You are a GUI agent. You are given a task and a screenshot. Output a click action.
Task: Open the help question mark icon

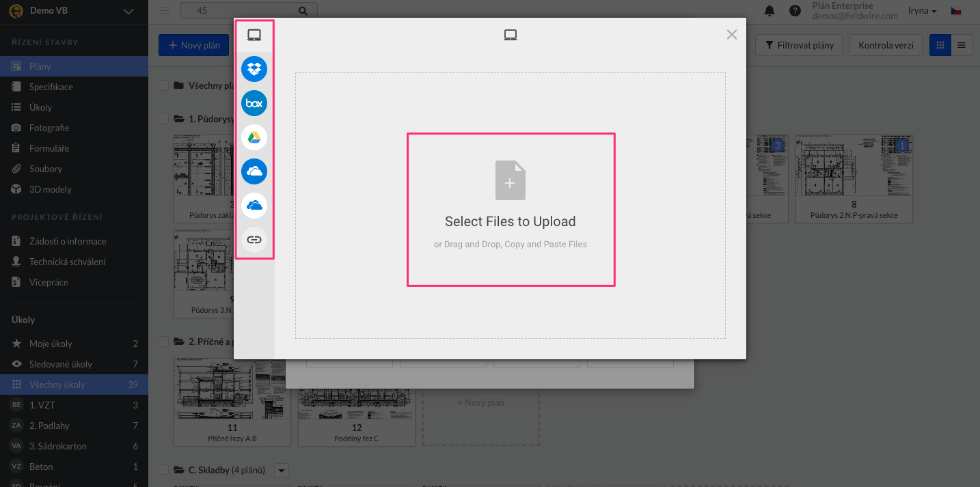[795, 11]
